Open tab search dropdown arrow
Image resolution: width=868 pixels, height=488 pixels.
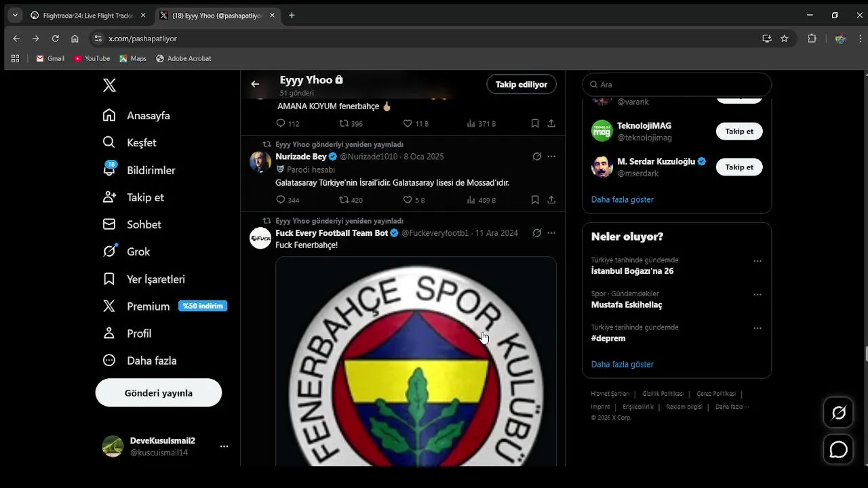pos(15,15)
